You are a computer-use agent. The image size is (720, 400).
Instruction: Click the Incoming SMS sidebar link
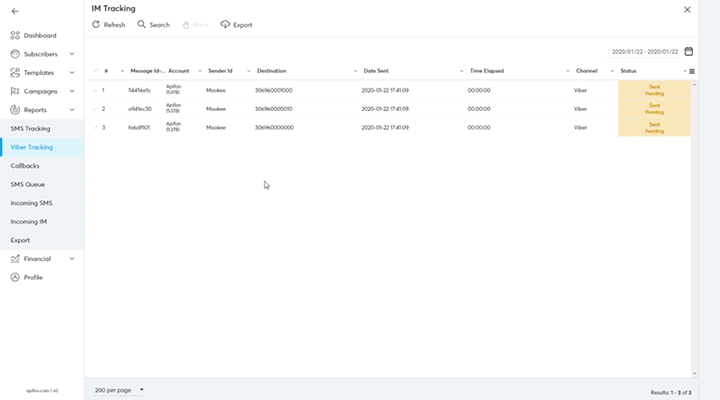pyautogui.click(x=31, y=203)
